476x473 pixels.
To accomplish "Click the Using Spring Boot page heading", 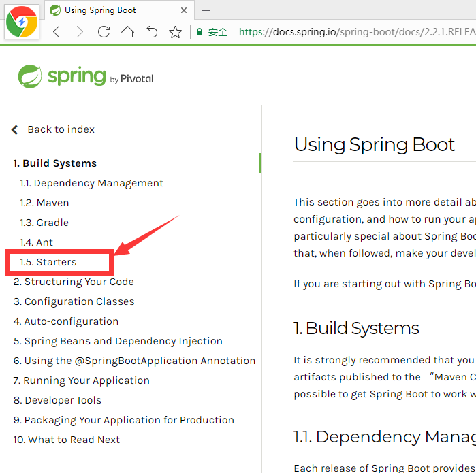I will pyautogui.click(x=375, y=144).
